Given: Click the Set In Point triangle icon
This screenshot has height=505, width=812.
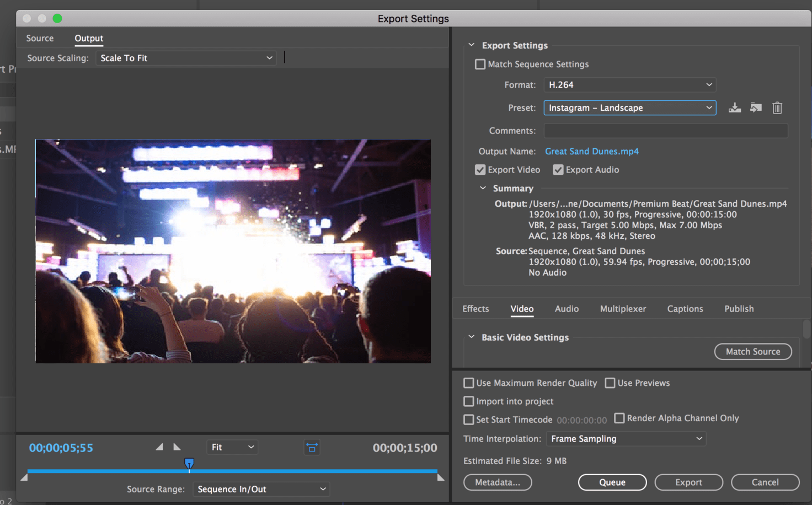Looking at the screenshot, I should (159, 447).
